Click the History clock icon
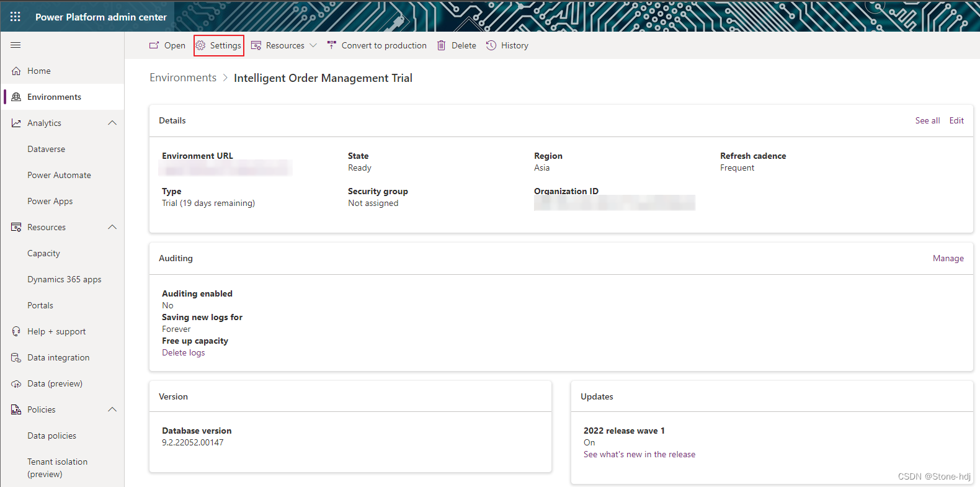 click(x=491, y=45)
